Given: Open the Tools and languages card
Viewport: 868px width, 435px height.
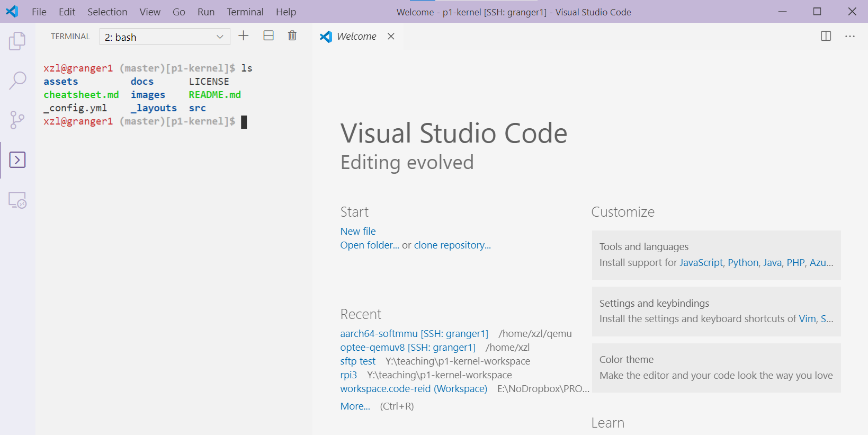Looking at the screenshot, I should [x=716, y=255].
